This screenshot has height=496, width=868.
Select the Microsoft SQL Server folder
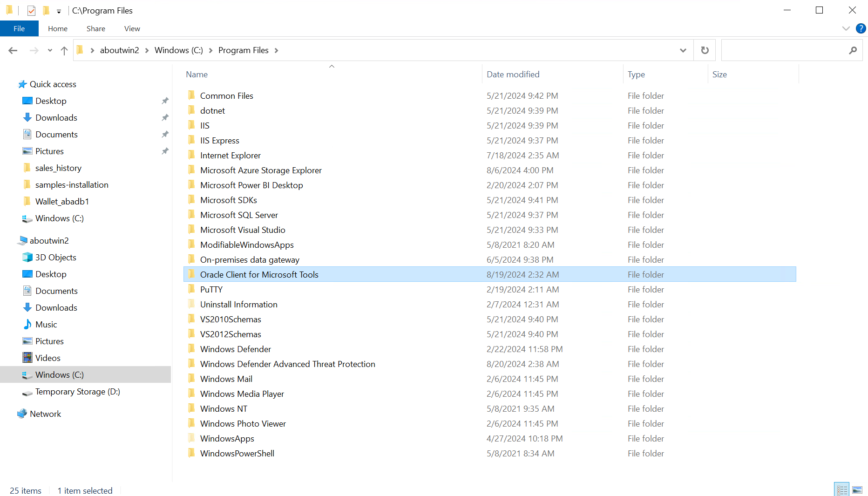(239, 215)
